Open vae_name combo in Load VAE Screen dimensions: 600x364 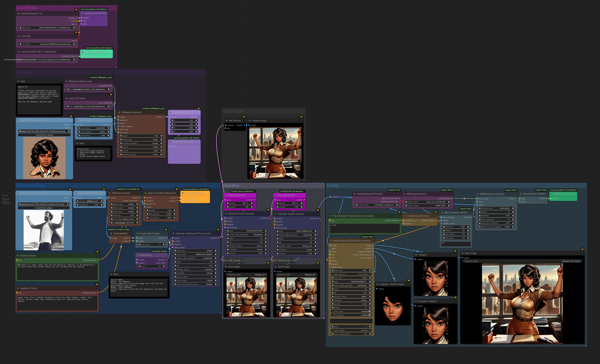[47, 44]
